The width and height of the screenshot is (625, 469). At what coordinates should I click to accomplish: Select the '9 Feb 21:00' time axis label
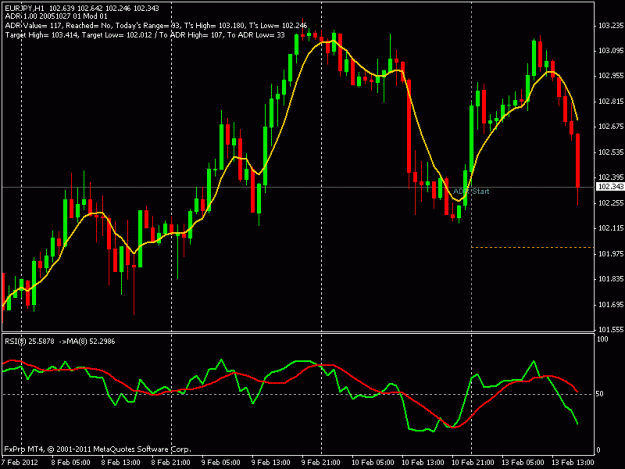(x=321, y=463)
